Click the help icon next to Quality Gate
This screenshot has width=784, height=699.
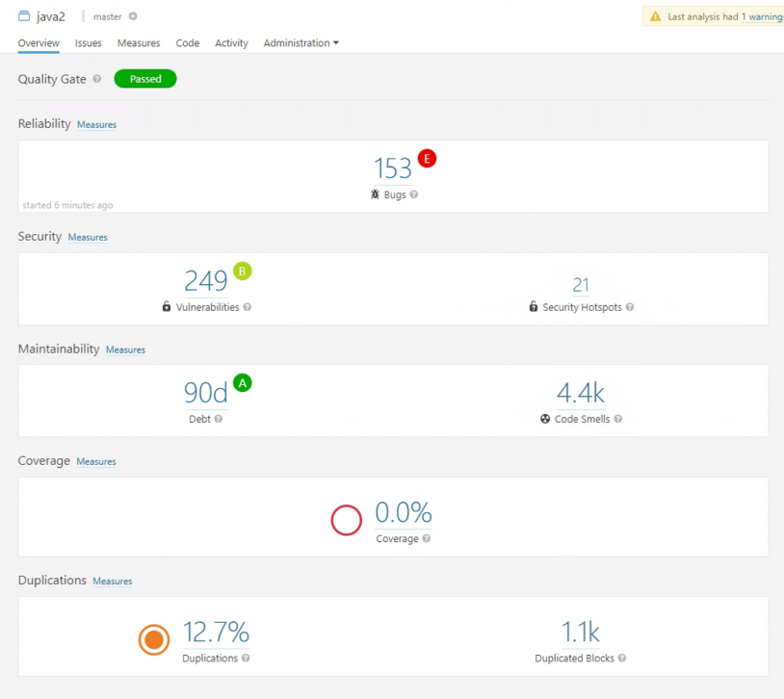(x=97, y=79)
